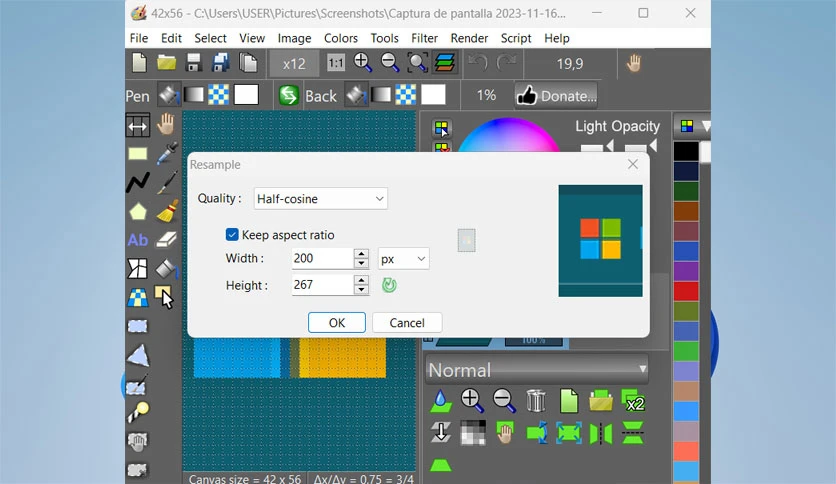Expand the palette dropdown arrow
This screenshot has width=836, height=484.
706,126
